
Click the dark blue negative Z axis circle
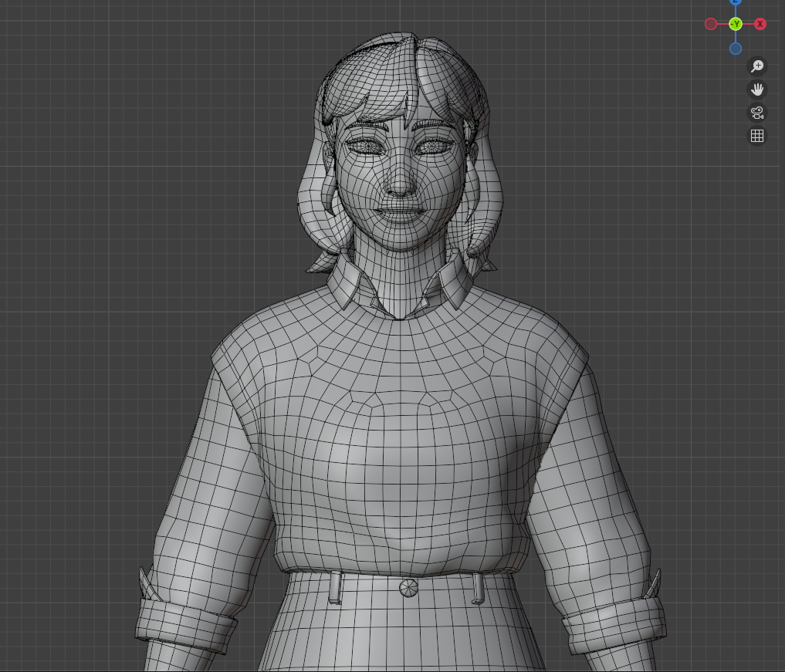click(x=736, y=49)
